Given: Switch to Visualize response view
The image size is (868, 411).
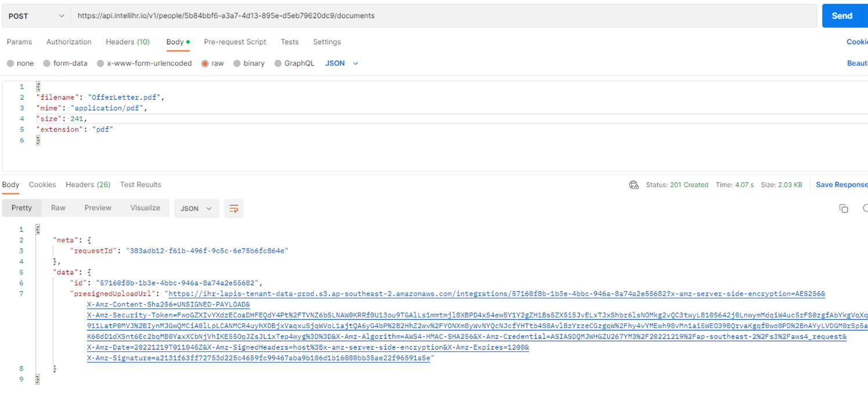Looking at the screenshot, I should coord(145,208).
